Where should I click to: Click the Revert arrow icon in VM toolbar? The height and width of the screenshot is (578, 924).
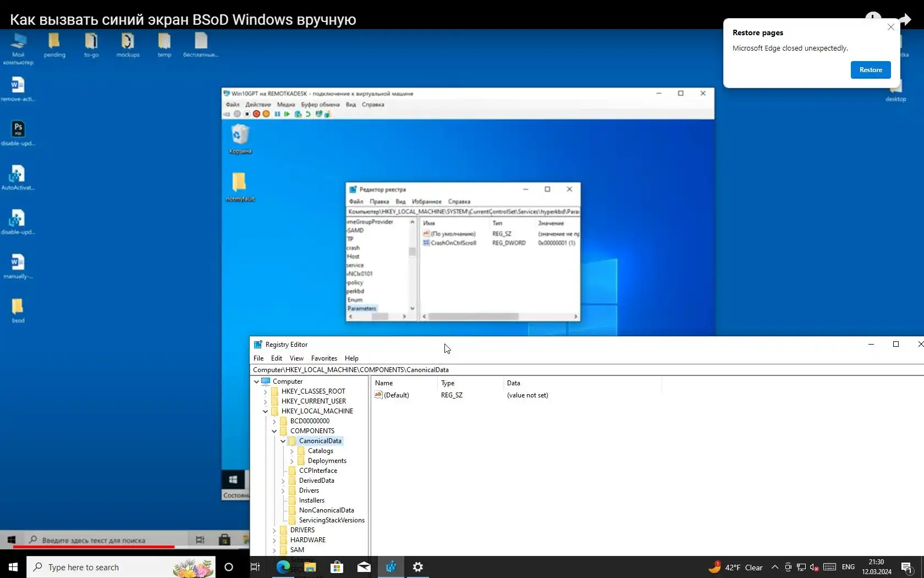(x=308, y=114)
